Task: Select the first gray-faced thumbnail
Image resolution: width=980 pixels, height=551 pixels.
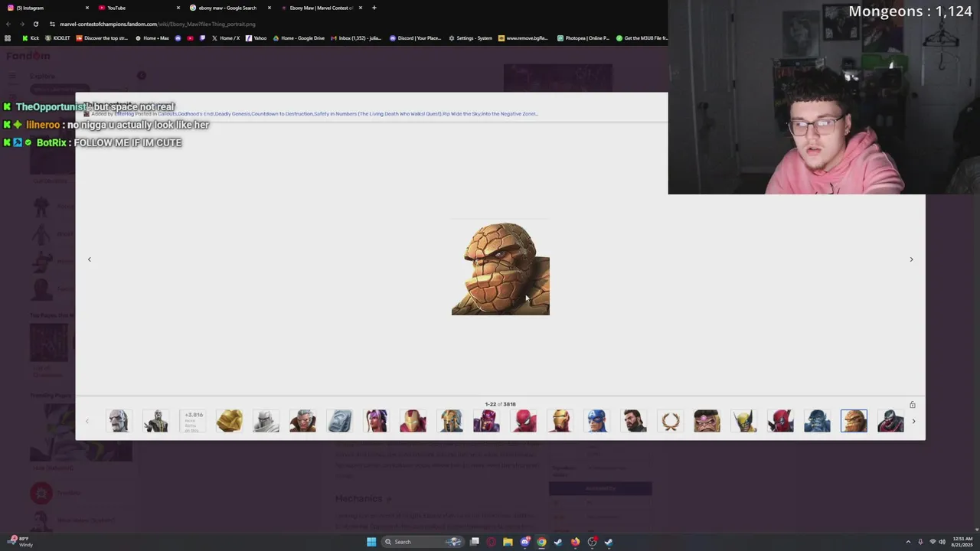Action: click(119, 421)
